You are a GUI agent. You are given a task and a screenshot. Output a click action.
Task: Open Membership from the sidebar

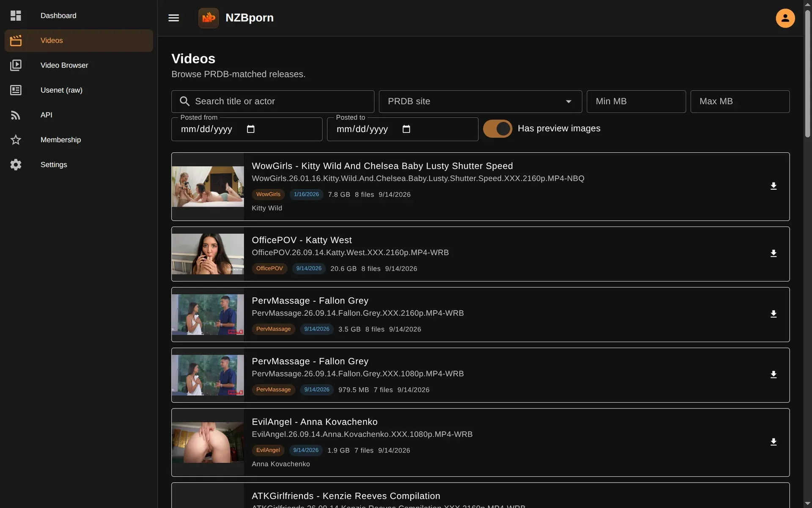79,140
